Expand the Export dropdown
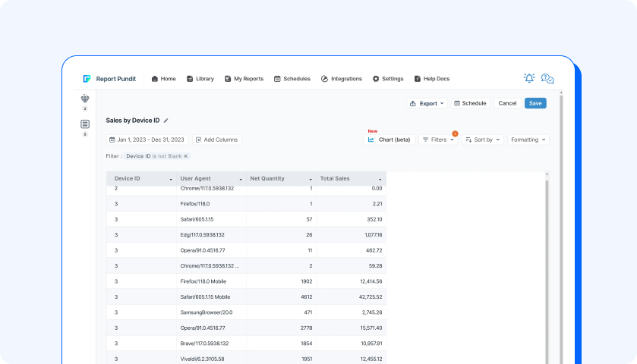Image resolution: width=637 pixels, height=364 pixels. (x=427, y=103)
